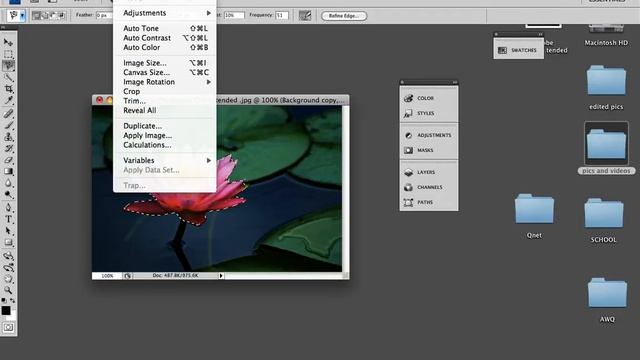Expand the Variables submenu

pos(209,160)
